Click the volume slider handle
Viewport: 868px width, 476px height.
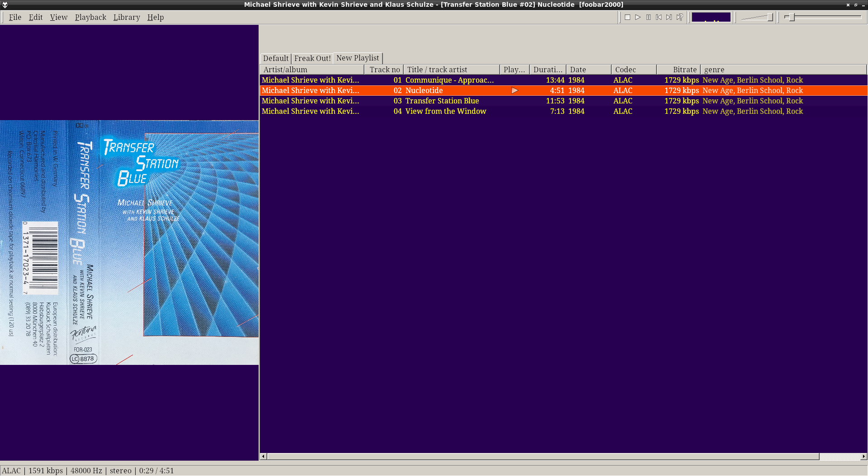coord(770,17)
